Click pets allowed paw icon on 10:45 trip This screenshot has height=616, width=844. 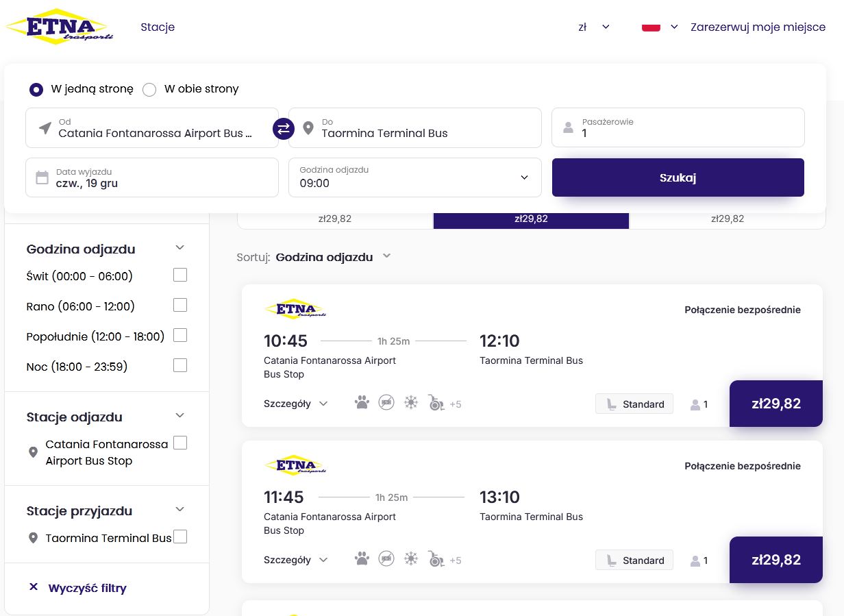(362, 403)
